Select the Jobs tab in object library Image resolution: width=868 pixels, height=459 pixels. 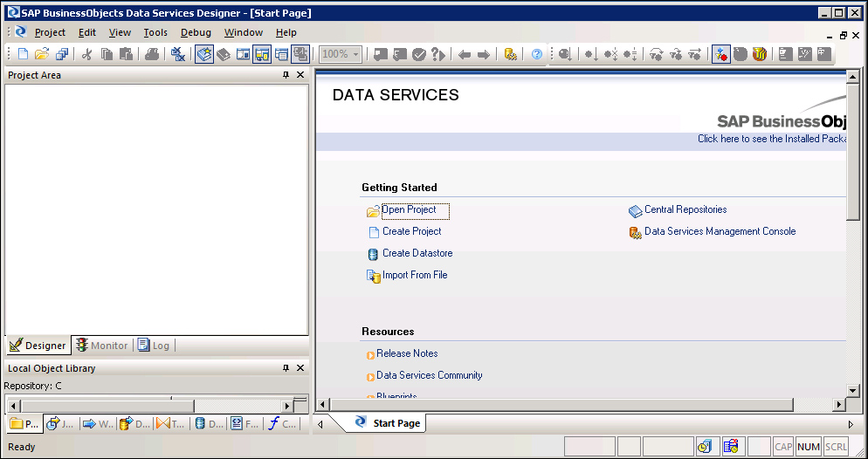coord(60,424)
